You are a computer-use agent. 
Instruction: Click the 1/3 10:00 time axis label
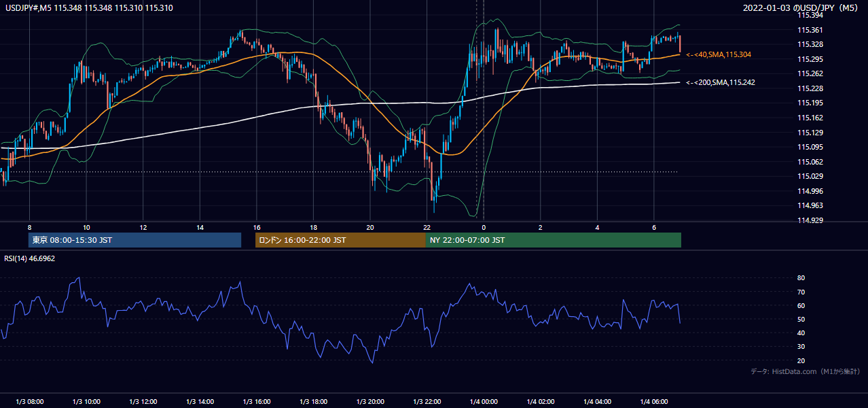[x=86, y=401]
